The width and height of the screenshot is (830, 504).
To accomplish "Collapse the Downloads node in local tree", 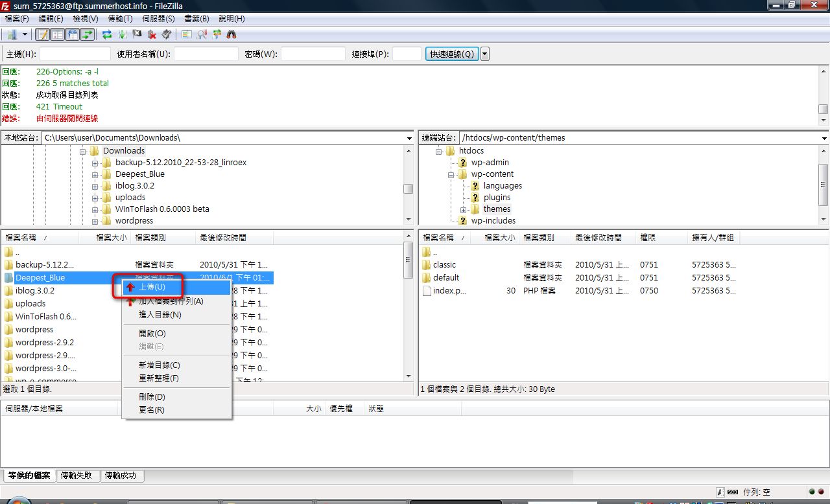I will (83, 151).
